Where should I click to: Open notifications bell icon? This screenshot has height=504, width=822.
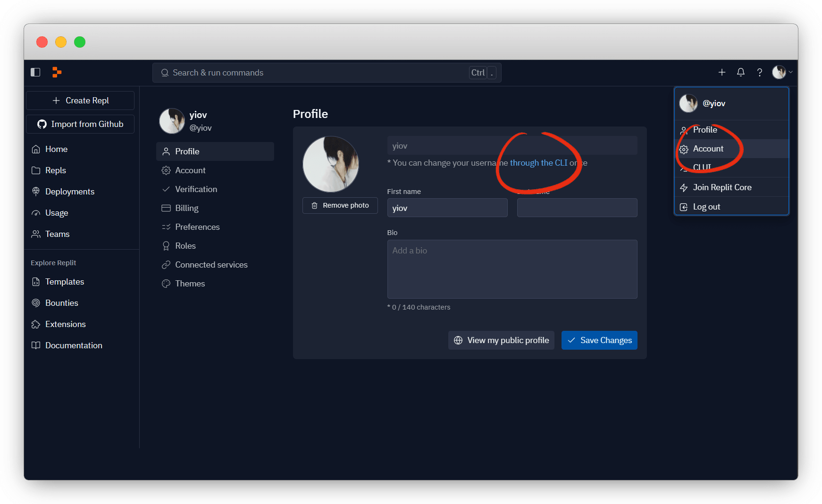740,72
